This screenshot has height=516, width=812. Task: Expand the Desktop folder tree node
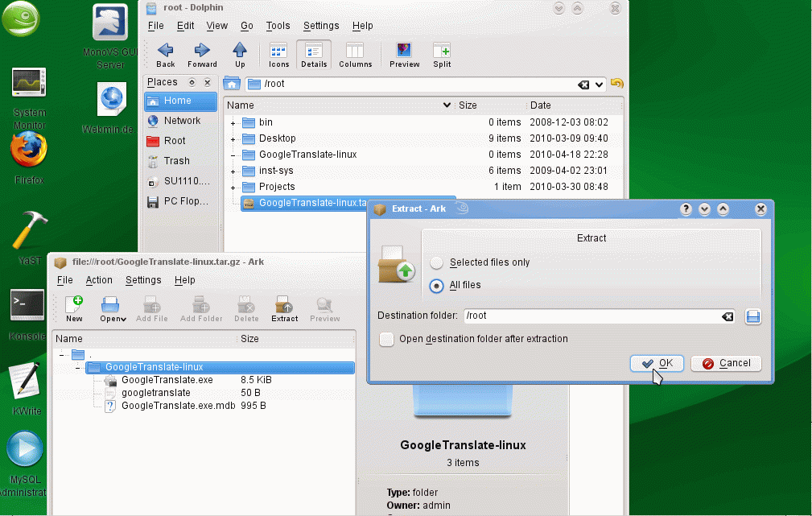[x=233, y=139]
